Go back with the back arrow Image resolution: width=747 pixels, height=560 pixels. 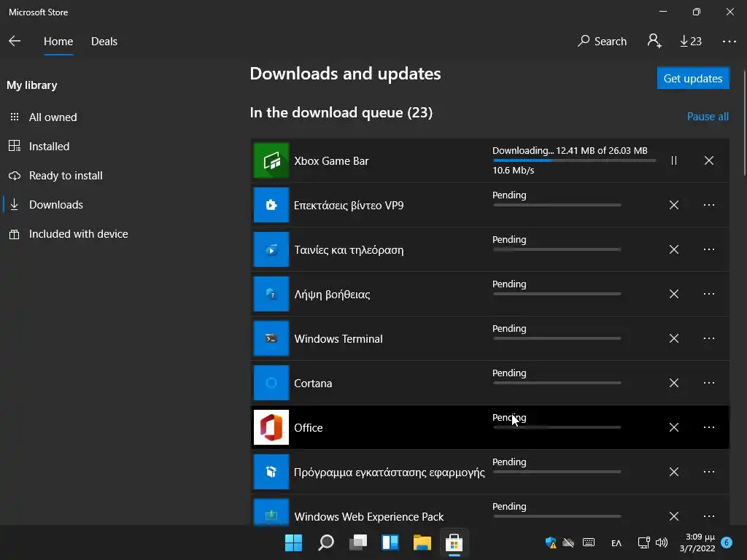pos(15,41)
